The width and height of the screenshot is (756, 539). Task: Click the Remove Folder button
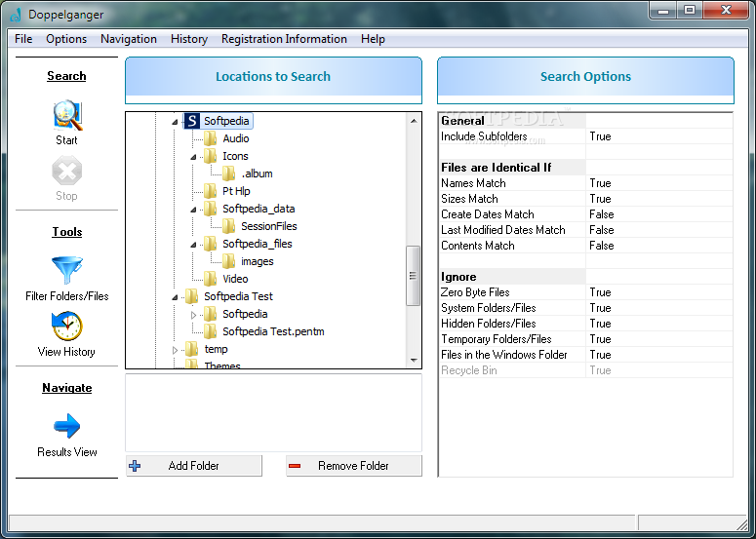(x=354, y=466)
